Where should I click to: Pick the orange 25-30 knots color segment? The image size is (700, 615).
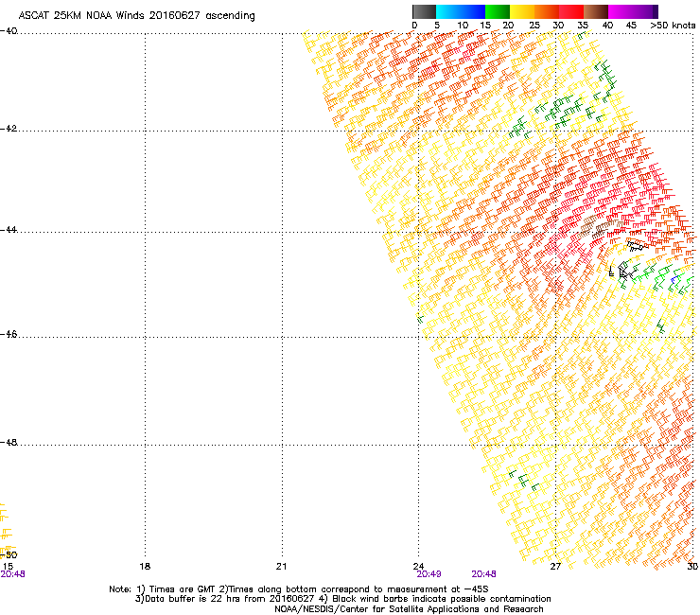547,11
